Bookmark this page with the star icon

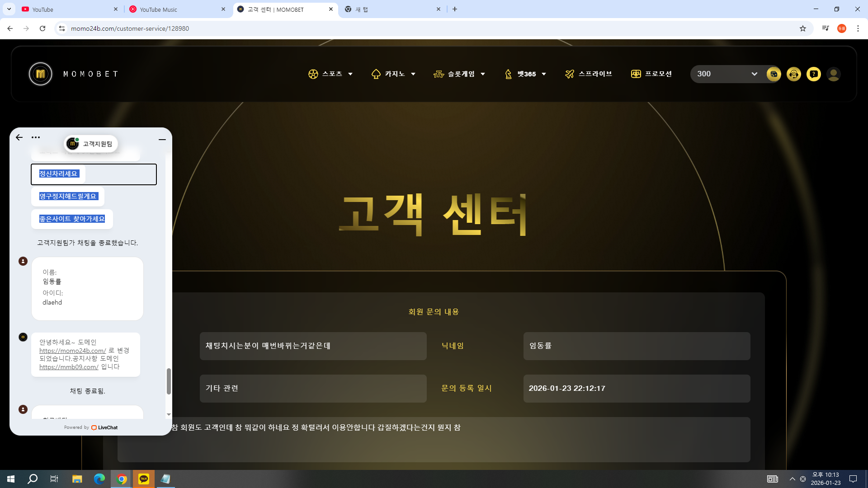click(802, 28)
